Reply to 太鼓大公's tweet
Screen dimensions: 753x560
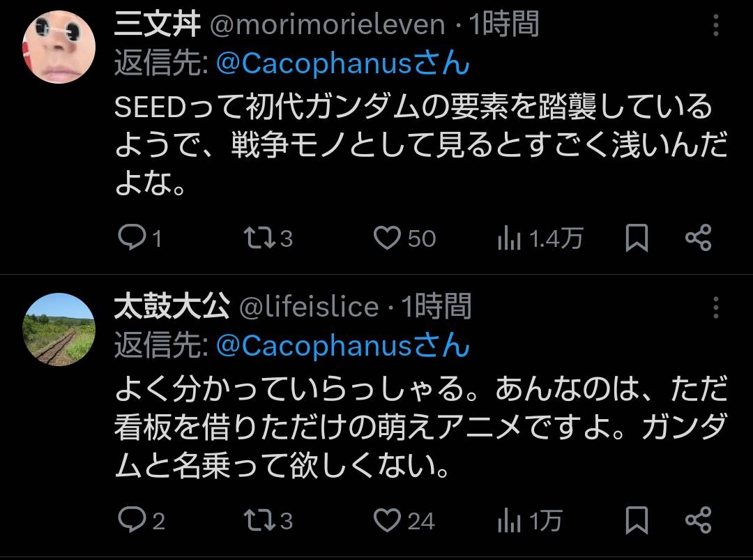click(x=130, y=520)
